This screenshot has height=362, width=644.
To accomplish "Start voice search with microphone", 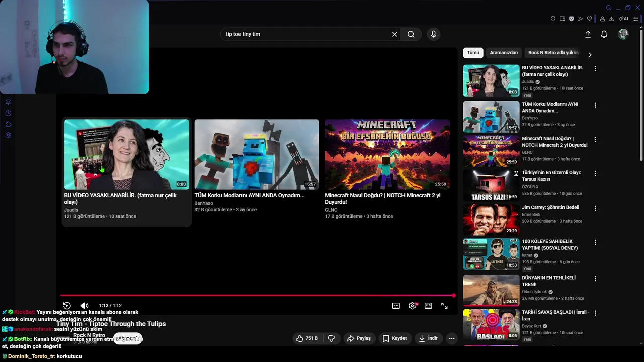I will tap(434, 34).
